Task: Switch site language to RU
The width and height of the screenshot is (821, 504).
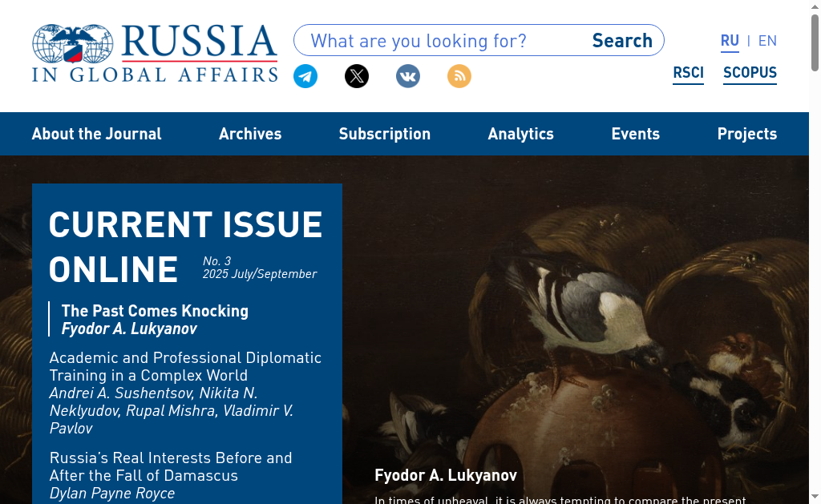Action: (730, 41)
